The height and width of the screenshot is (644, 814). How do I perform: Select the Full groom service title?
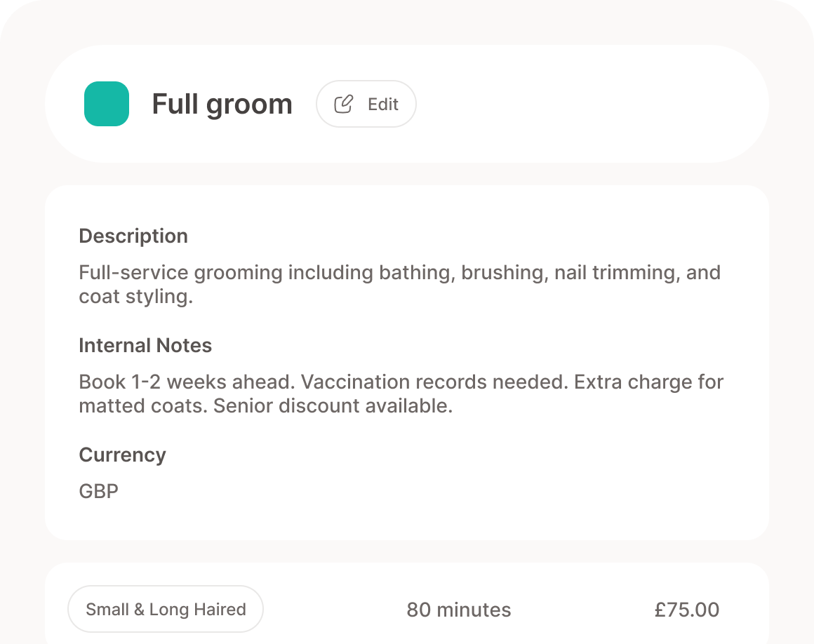point(222,104)
